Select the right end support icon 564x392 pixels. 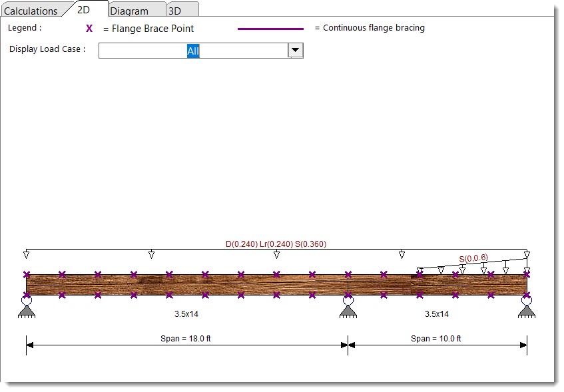(x=527, y=307)
